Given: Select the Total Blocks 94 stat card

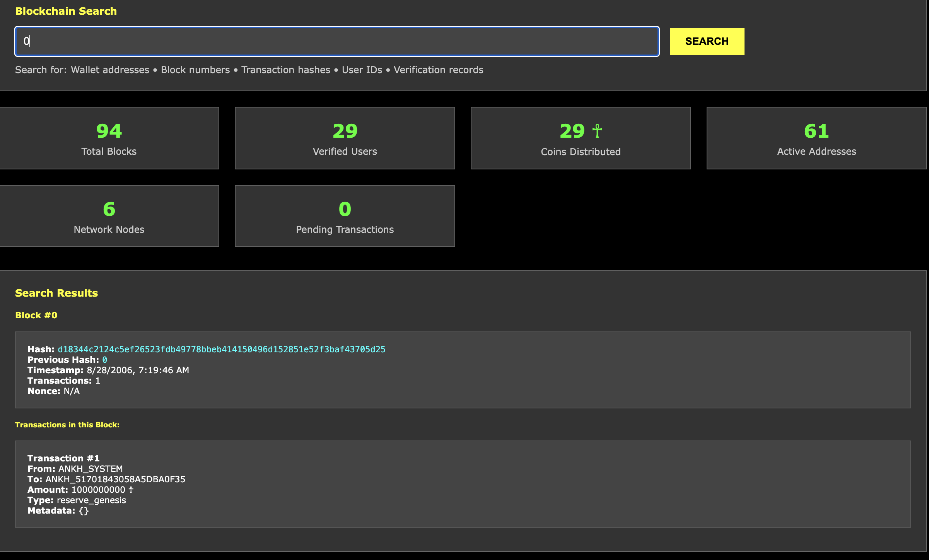Looking at the screenshot, I should [109, 138].
